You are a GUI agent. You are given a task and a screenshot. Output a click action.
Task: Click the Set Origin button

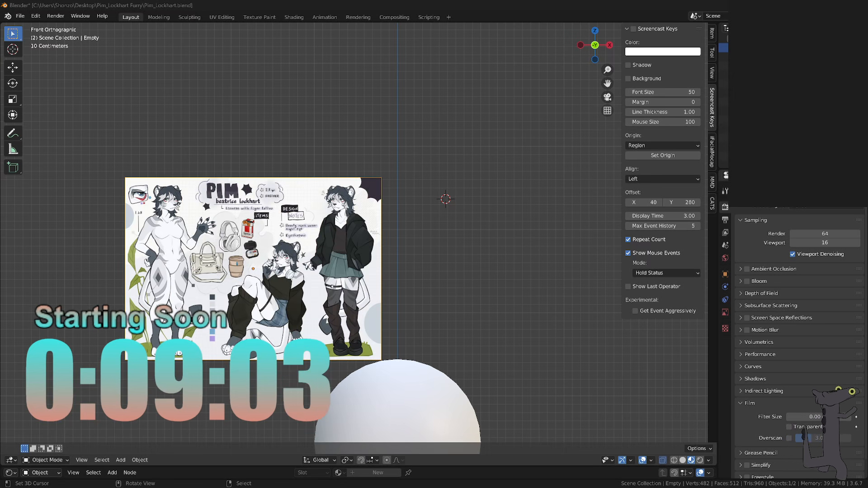tap(663, 155)
